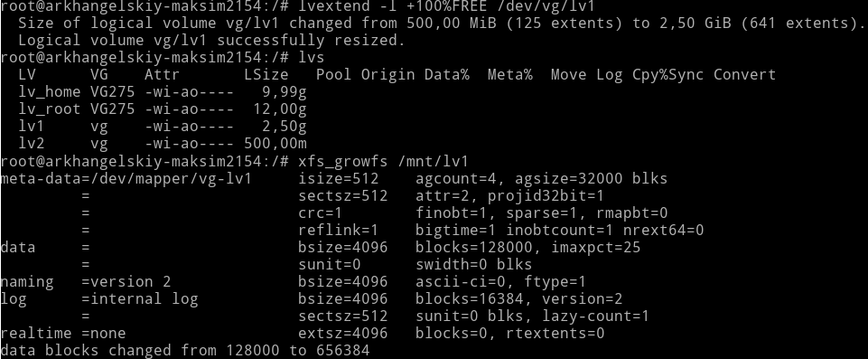Select the lv_home row in the lvs output
The image size is (868, 359).
163,92
